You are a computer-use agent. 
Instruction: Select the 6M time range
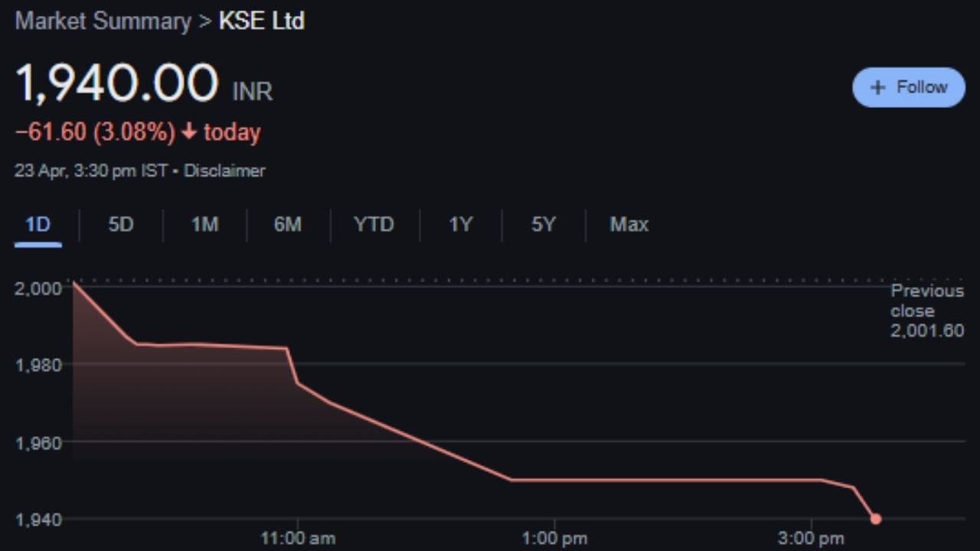[288, 224]
